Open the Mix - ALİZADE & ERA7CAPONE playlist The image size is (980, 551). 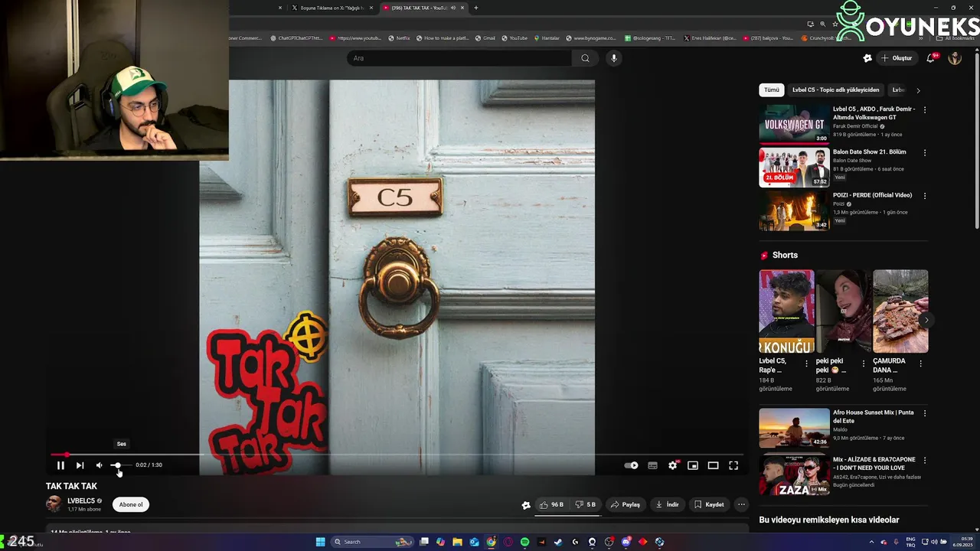(794, 475)
